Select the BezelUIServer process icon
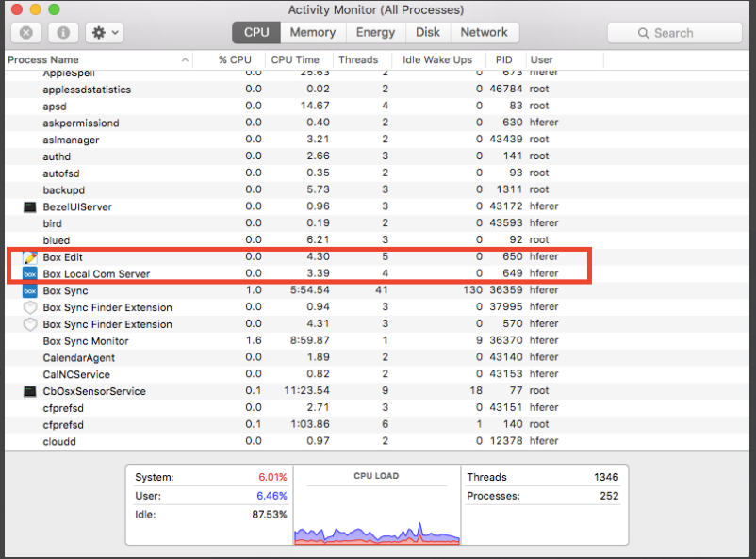 click(x=30, y=206)
